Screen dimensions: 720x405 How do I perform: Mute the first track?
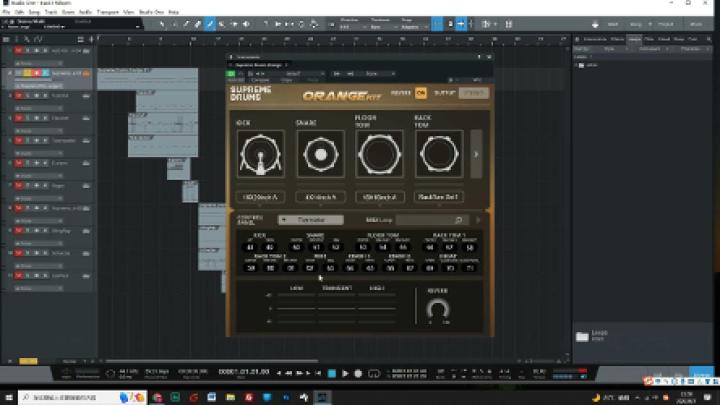tap(19, 51)
